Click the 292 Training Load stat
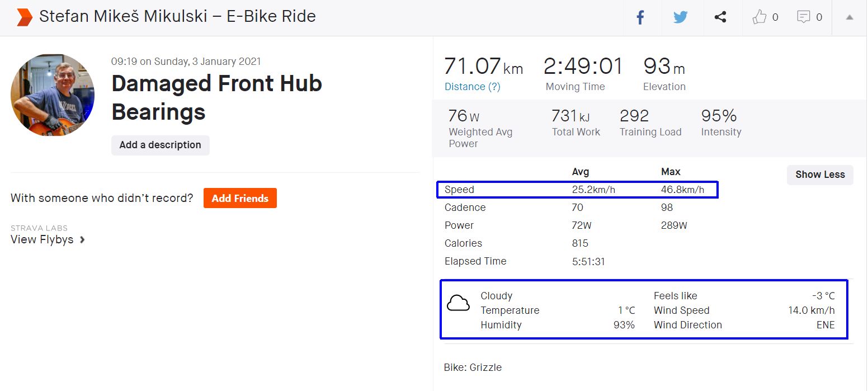Screen dimensions: 868x391 (x=634, y=116)
